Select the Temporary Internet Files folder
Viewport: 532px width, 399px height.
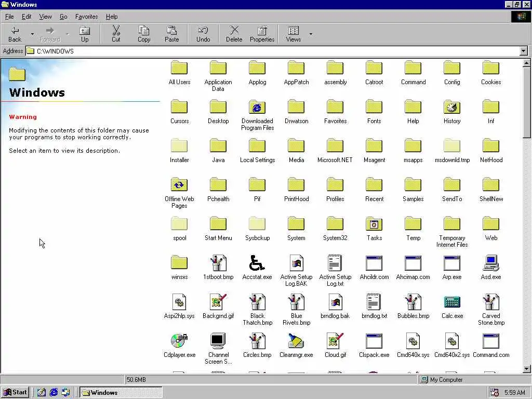pyautogui.click(x=452, y=232)
